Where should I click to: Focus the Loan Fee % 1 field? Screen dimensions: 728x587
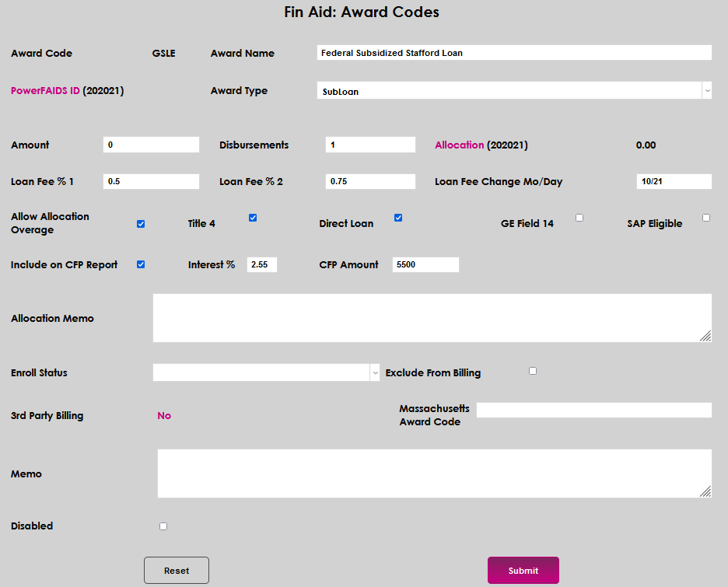151,181
